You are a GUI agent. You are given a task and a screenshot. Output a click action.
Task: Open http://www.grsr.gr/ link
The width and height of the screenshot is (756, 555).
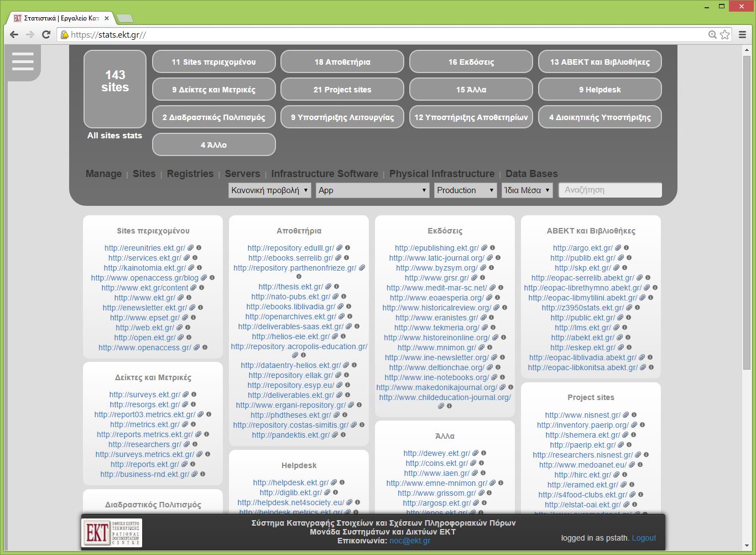point(437,278)
